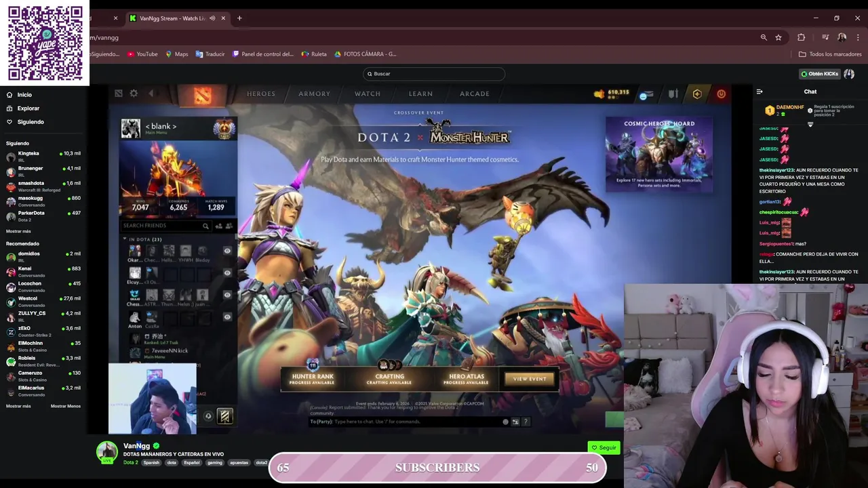868x488 pixels.
Task: Click the Dota 2 logo home button
Action: tap(202, 96)
